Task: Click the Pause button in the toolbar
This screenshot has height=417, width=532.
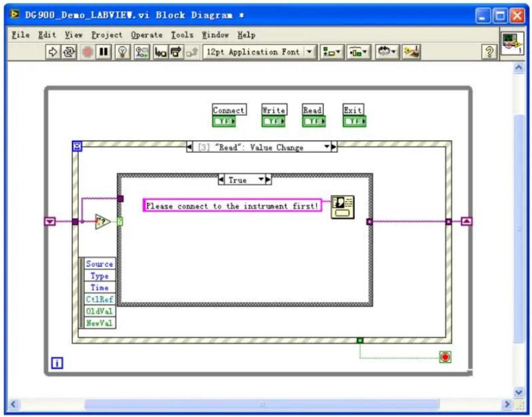Action: point(103,52)
